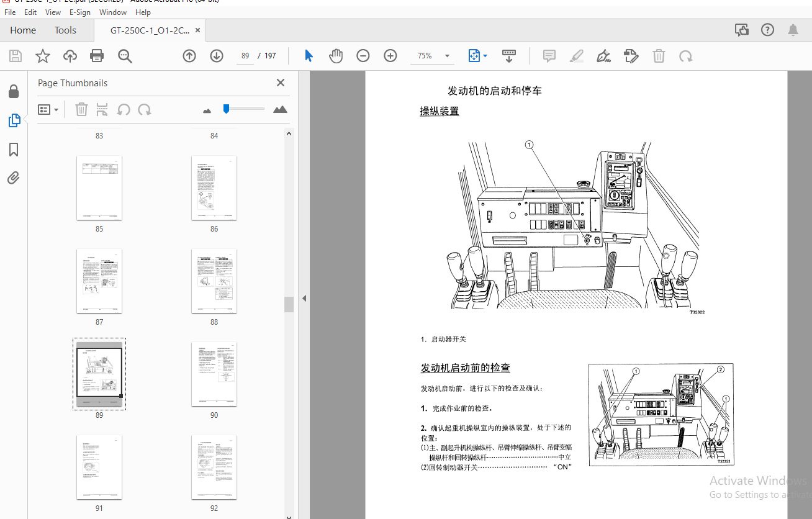Reduce thumbnail size small mountain icon
Viewport: 812px width, 519px height.
(207, 111)
